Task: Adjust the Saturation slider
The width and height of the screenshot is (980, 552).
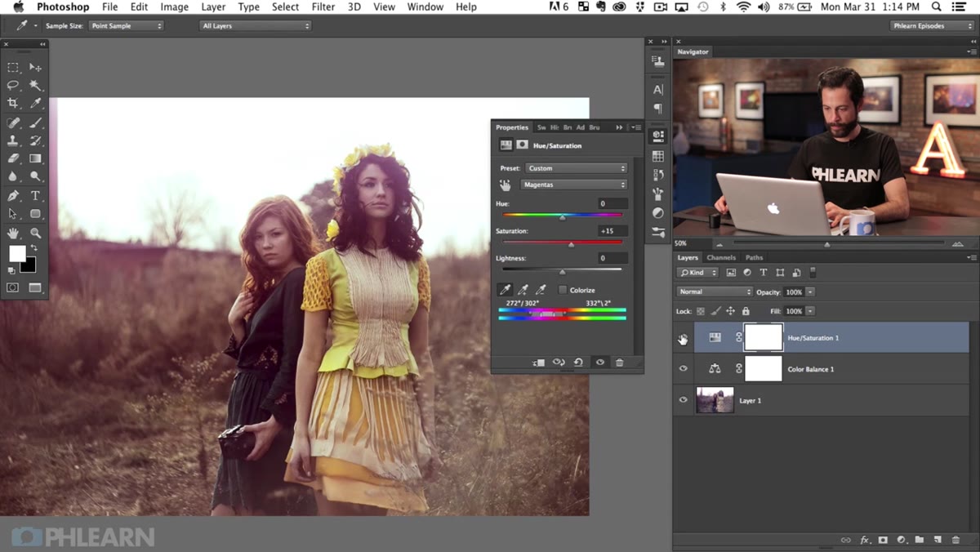Action: coord(571,243)
